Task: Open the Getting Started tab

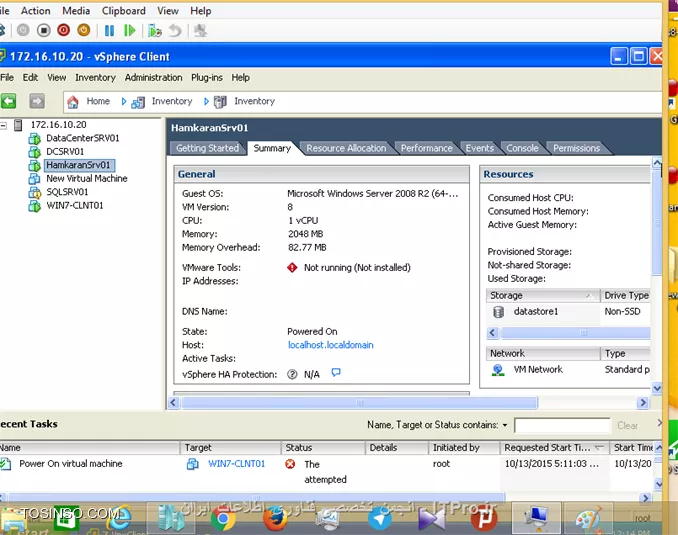Action: [207, 148]
